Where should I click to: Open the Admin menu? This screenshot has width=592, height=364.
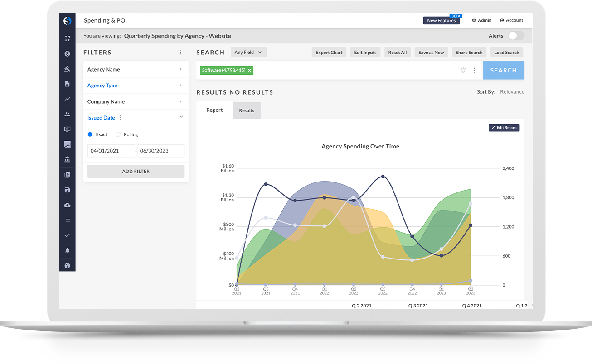pos(481,20)
